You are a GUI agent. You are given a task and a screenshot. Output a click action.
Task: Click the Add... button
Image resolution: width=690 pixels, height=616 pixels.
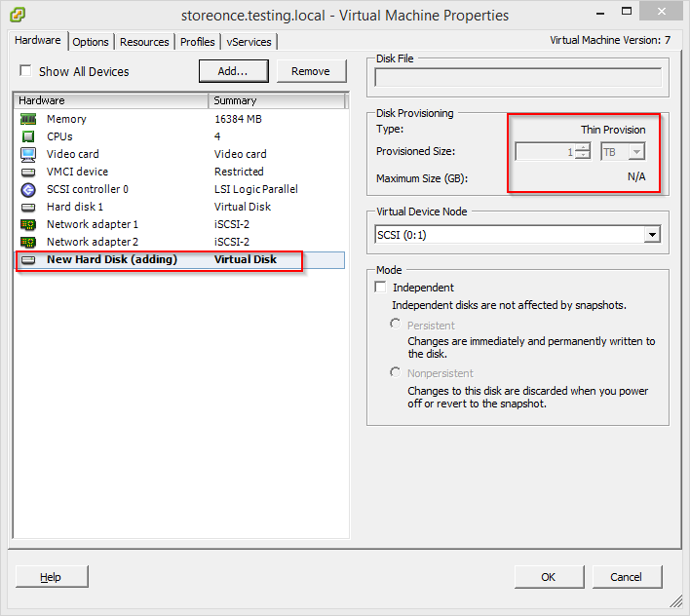[x=233, y=71]
